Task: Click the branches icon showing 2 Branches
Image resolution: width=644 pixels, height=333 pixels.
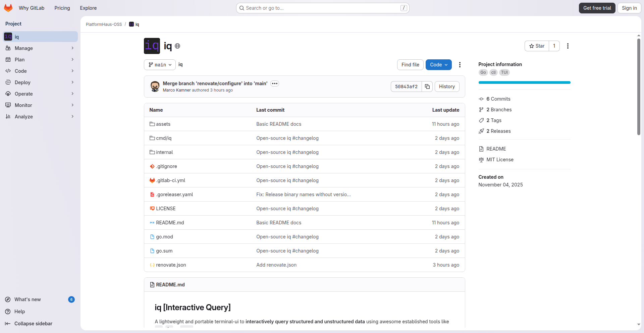Action: (x=481, y=110)
